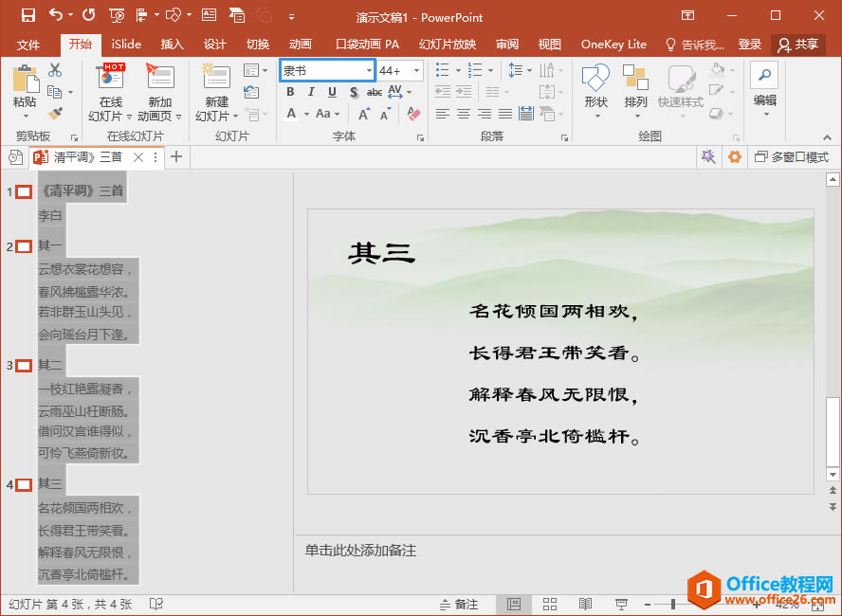Screen dimensions: 842x616
Task: Close the 清平调》三首 document tab
Action: (x=138, y=157)
